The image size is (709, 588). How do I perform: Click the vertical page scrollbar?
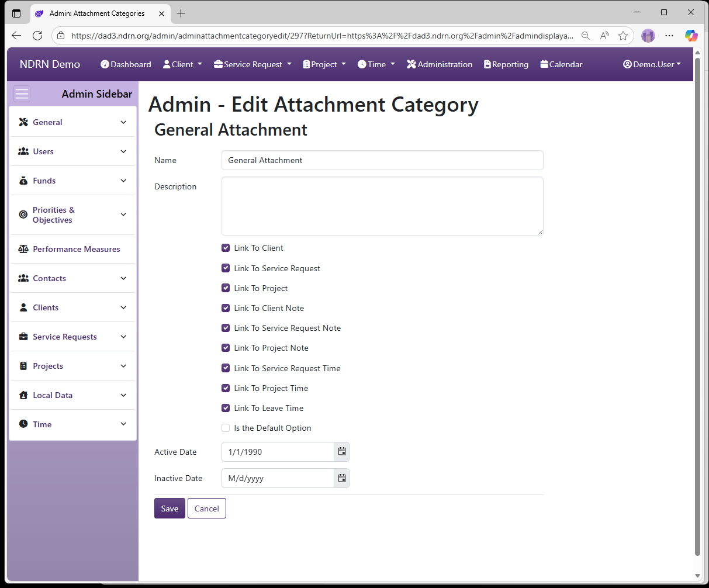(697, 306)
